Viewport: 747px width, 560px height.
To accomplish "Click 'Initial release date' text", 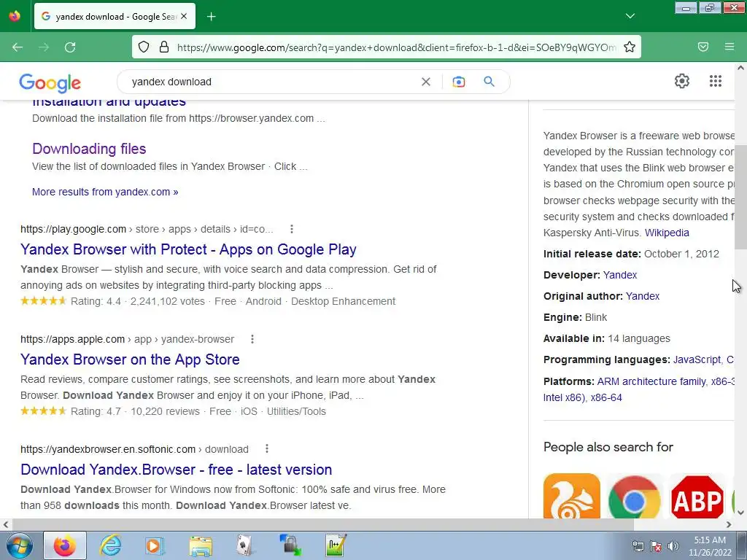I will coord(592,254).
